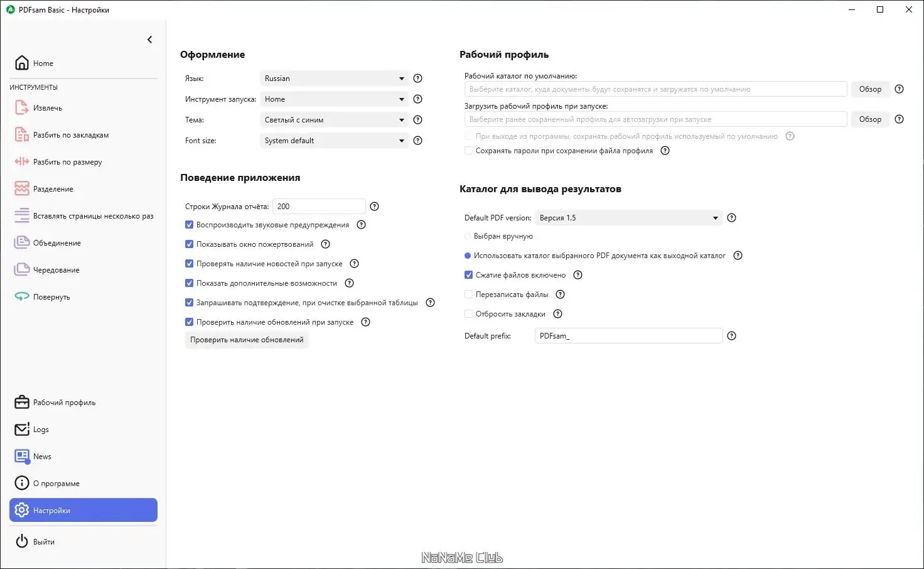Open the News icon in the sidebar

[x=22, y=456]
